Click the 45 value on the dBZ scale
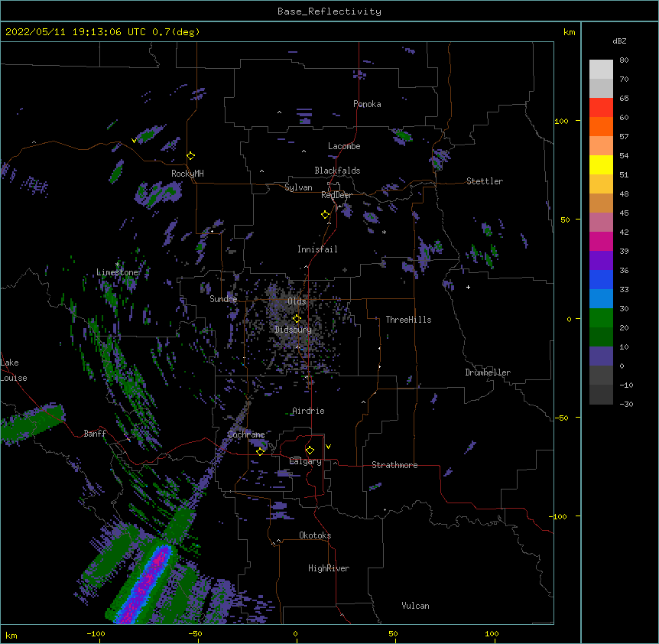 [624, 213]
